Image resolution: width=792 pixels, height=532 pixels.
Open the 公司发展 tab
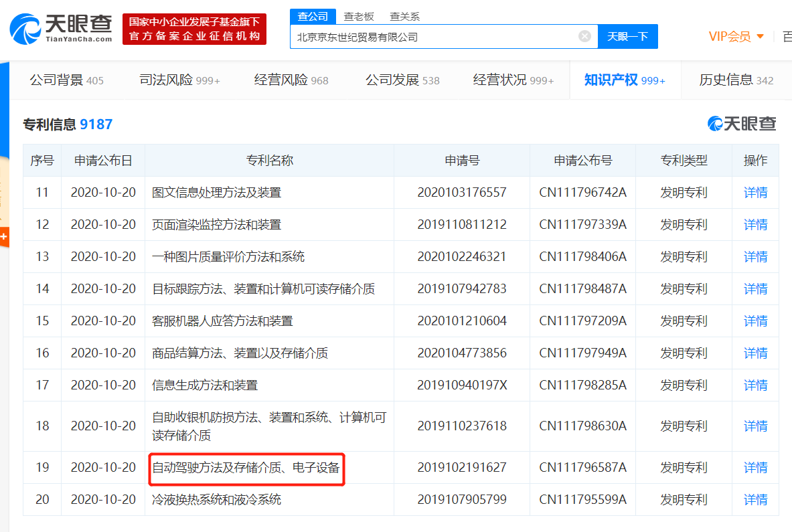pos(402,80)
